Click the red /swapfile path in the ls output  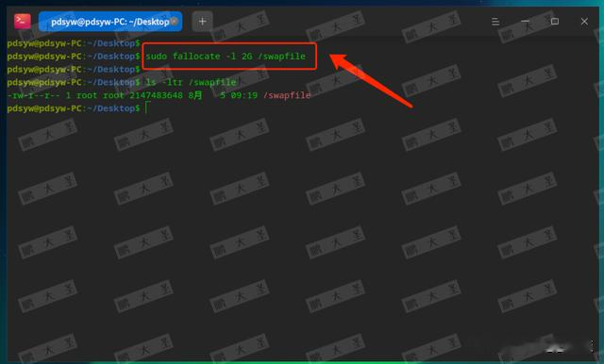coord(287,95)
